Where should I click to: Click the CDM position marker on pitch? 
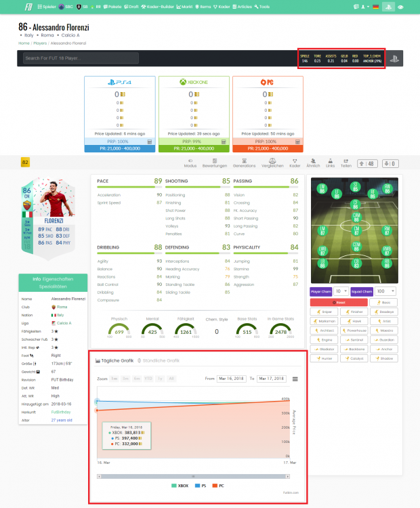coord(356,247)
